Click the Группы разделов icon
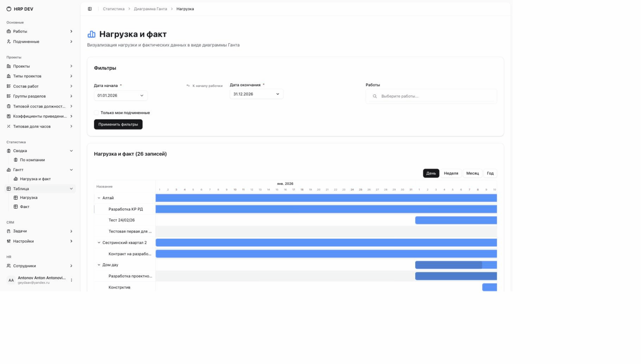Image resolution: width=641 pixels, height=364 pixels. (x=9, y=96)
